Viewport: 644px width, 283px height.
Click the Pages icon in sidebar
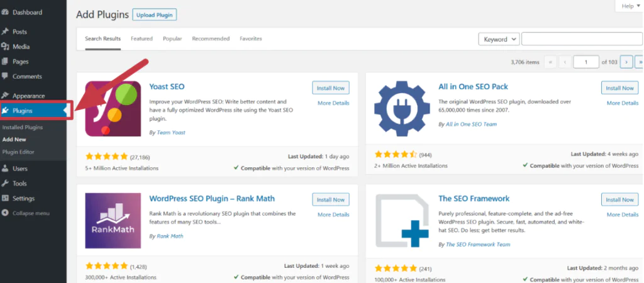[x=5, y=62]
